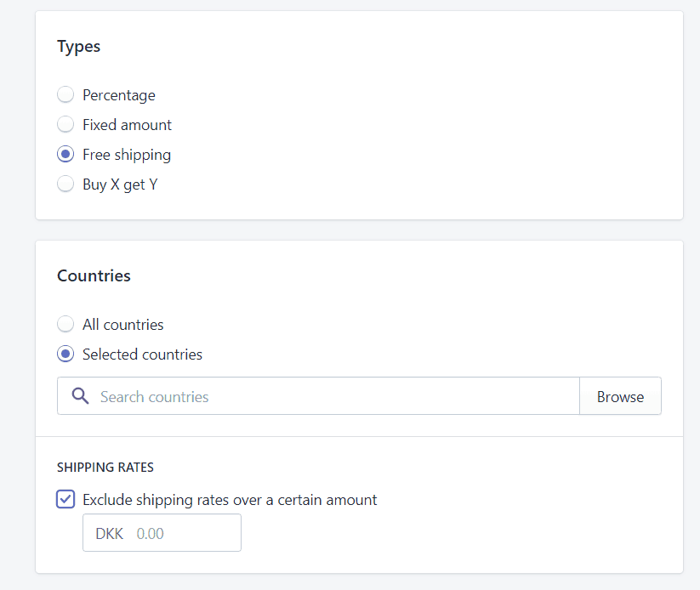Select the Free shipping radio button
Viewport: 700px width, 590px height.
coord(65,155)
